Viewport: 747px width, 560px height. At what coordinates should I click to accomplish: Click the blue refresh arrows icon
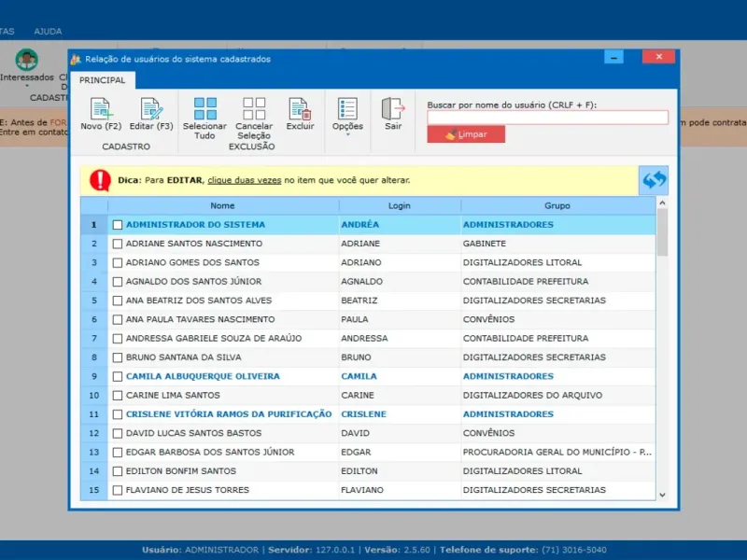(x=654, y=180)
